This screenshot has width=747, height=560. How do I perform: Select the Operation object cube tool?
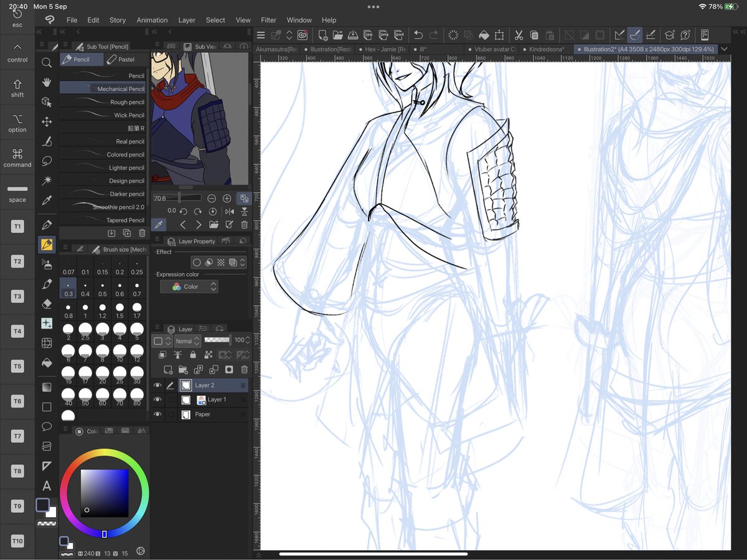[47, 102]
